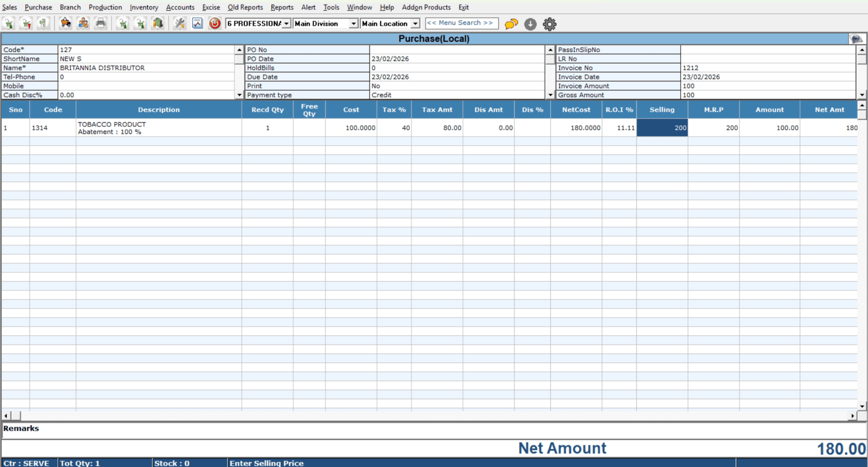Click the cart icon with red arrow
The height and width of the screenshot is (467, 868).
[26, 23]
